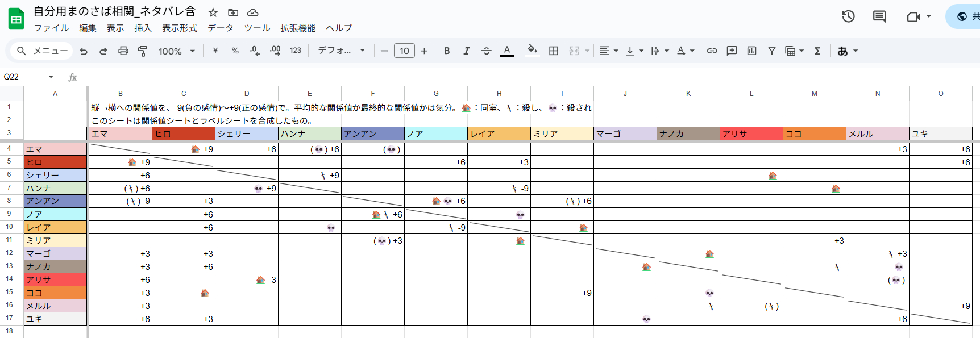
Task: Open the 拡張機能 menu
Action: click(297, 28)
